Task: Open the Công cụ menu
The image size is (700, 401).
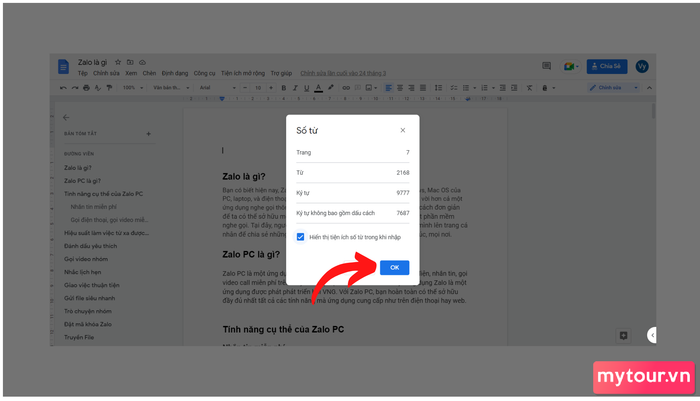Action: click(x=204, y=73)
